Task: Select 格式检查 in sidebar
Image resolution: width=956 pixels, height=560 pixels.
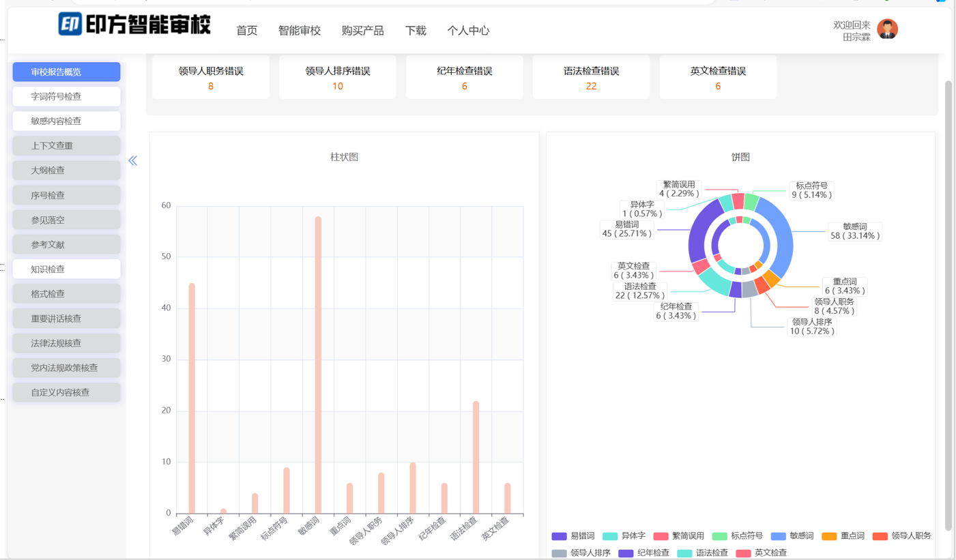Action: point(66,293)
